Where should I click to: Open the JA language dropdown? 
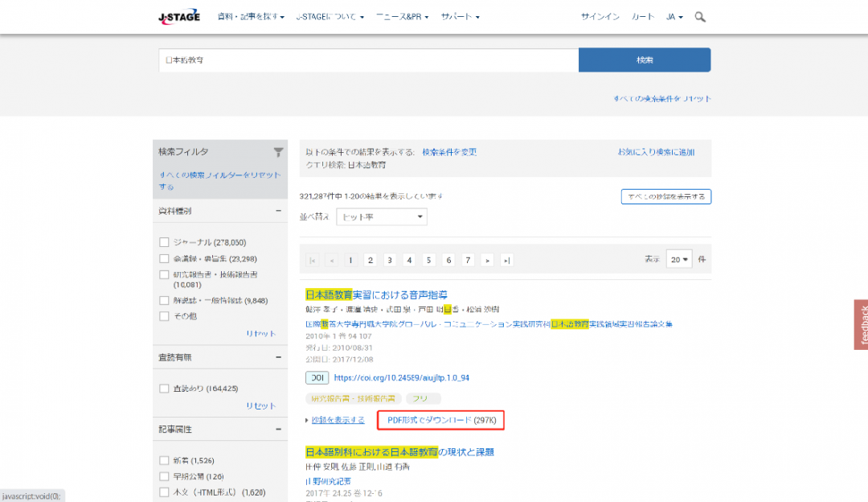pos(676,16)
